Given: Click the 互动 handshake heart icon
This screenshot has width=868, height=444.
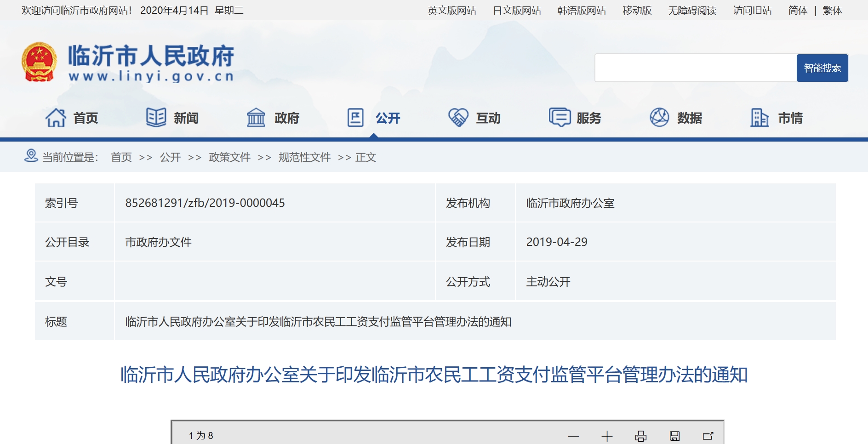Looking at the screenshot, I should 458,118.
